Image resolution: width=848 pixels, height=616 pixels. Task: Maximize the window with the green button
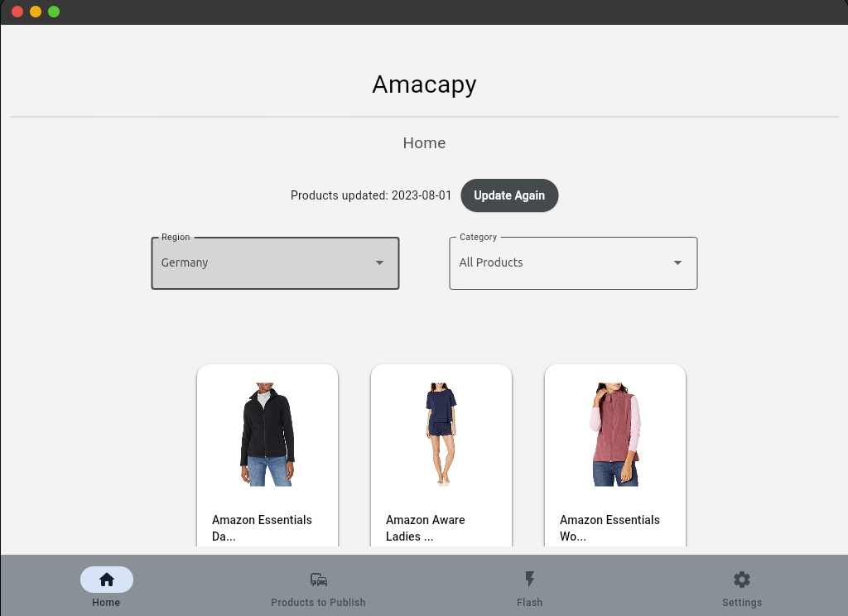(x=54, y=12)
